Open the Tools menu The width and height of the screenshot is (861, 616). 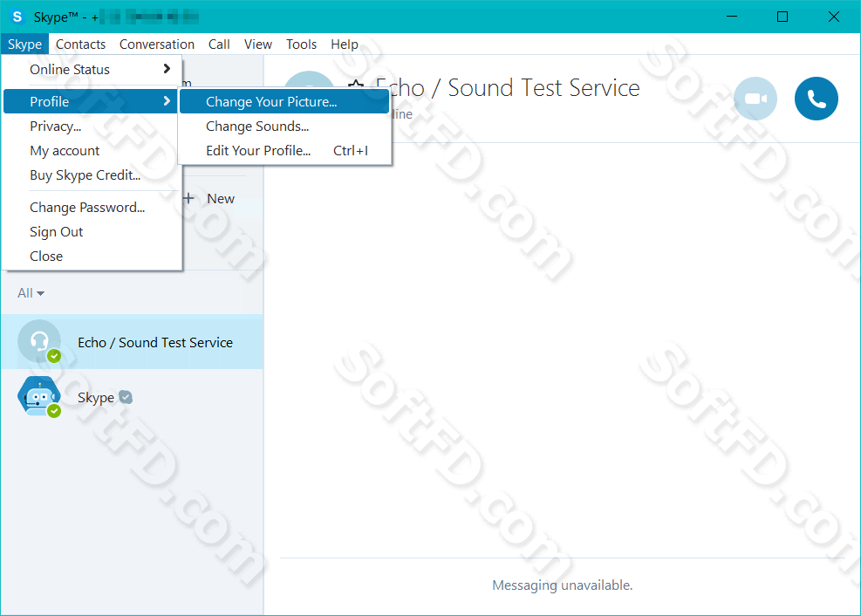tap(302, 44)
